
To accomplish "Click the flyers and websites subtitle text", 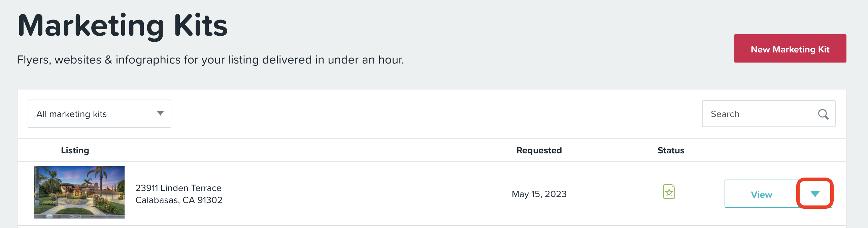I will pos(210,60).
